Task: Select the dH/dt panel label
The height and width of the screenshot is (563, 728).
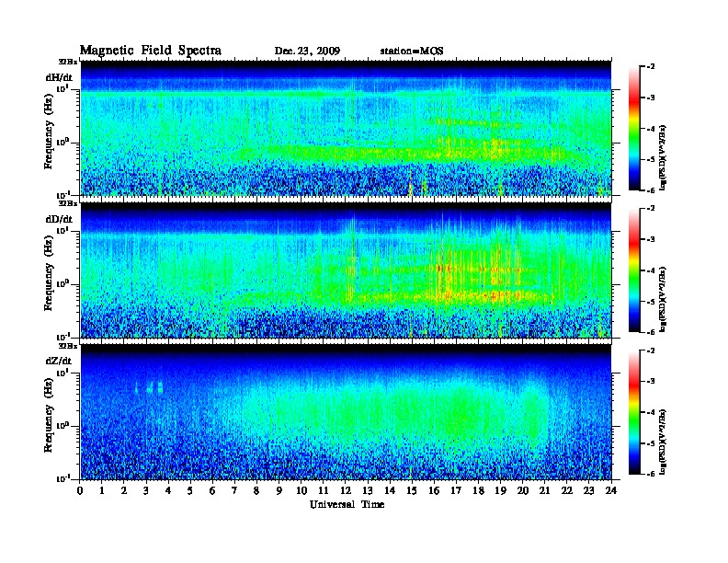Action: 59,77
